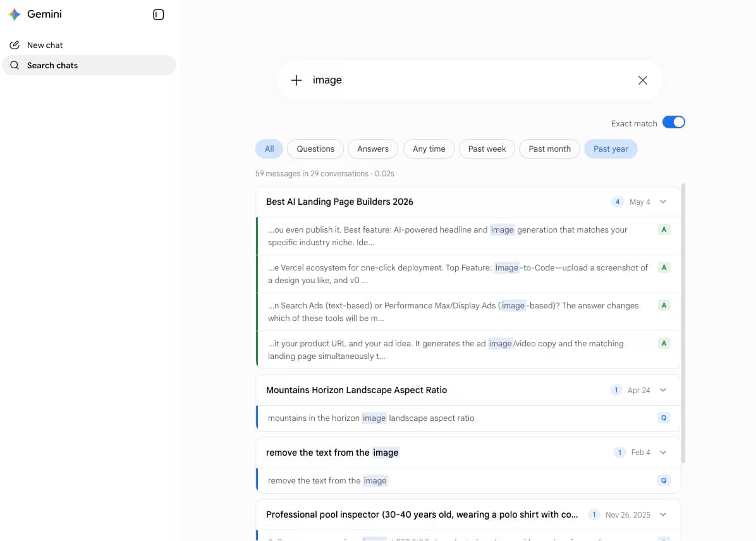The height and width of the screenshot is (541, 756).
Task: Open result '...e Vercel ecosystem for one-click deployment'
Action: pos(468,274)
